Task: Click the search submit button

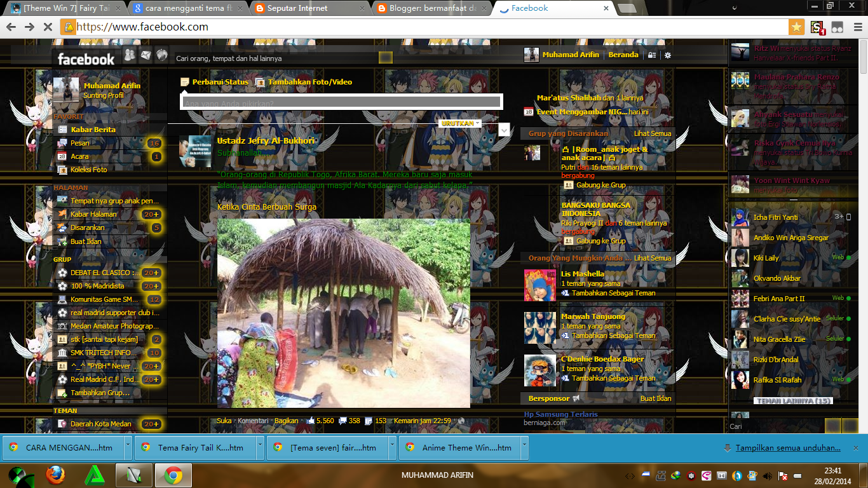Action: (x=386, y=58)
